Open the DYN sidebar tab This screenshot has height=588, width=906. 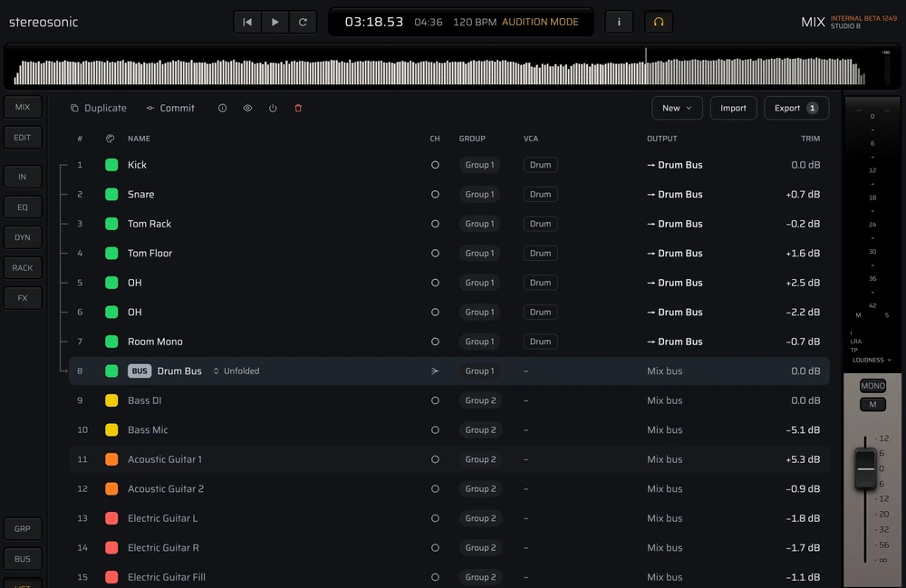tap(23, 237)
